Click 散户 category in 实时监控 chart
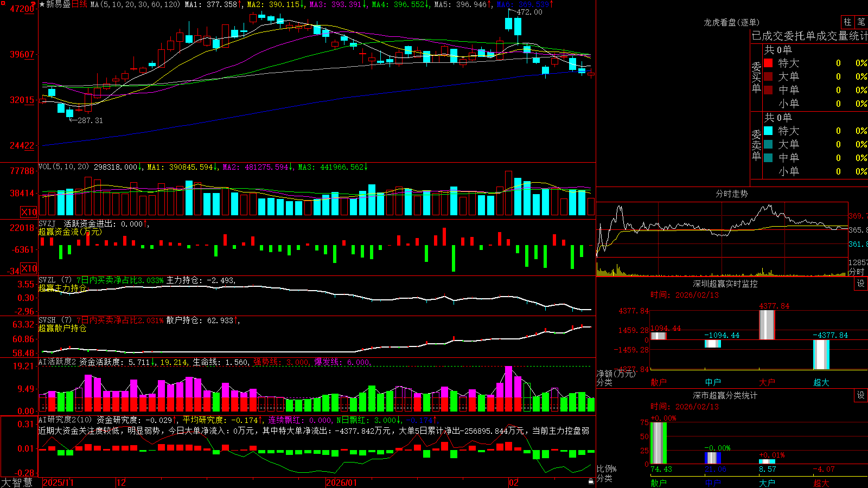 tap(659, 382)
